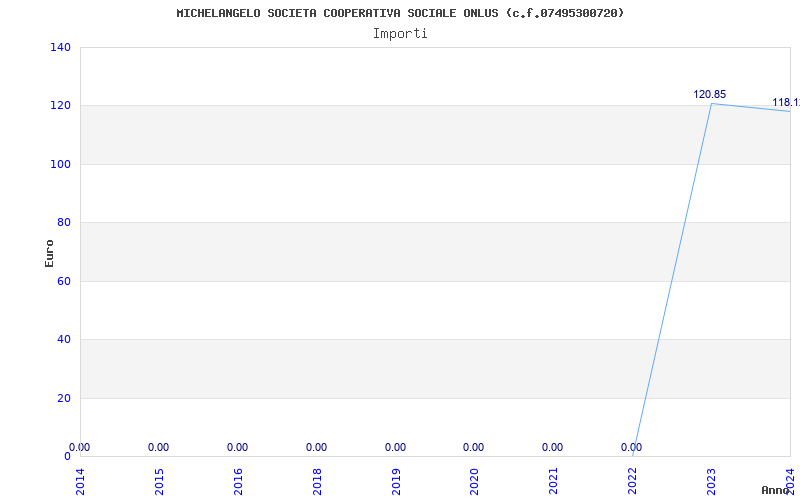This screenshot has height=500, width=800.
Task: Click the 140 y-axis tick label
Action: tap(60, 47)
